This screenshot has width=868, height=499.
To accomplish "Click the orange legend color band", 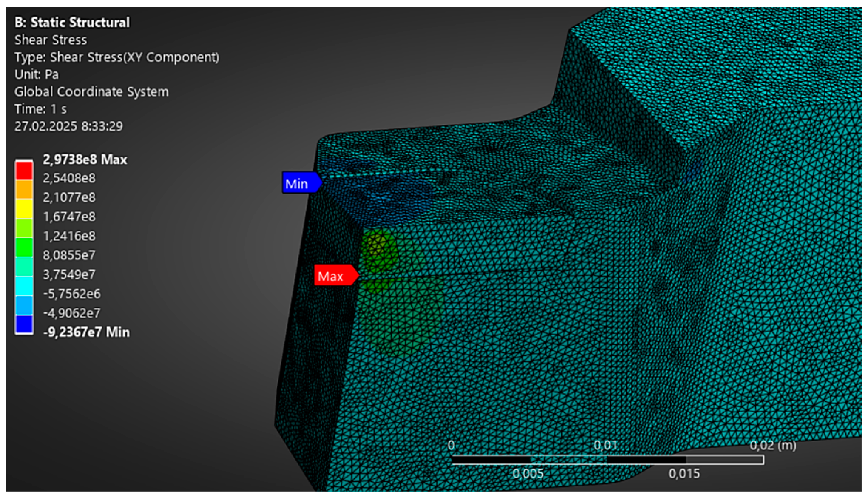I will pyautogui.click(x=24, y=190).
